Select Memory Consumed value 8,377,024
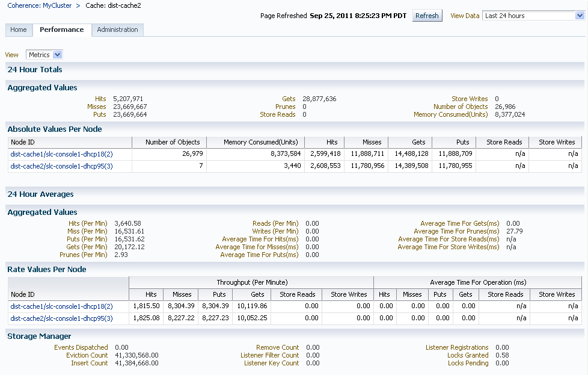 click(x=510, y=114)
